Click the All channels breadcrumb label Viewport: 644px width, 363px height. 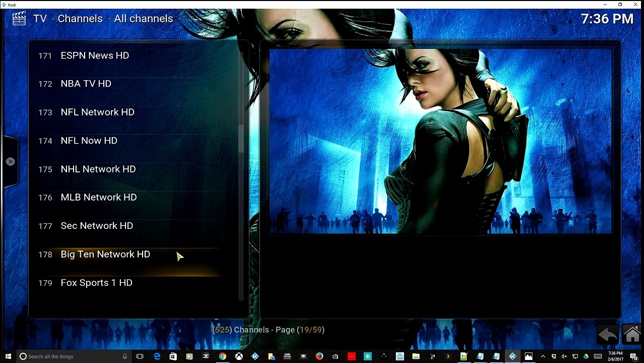click(x=144, y=19)
